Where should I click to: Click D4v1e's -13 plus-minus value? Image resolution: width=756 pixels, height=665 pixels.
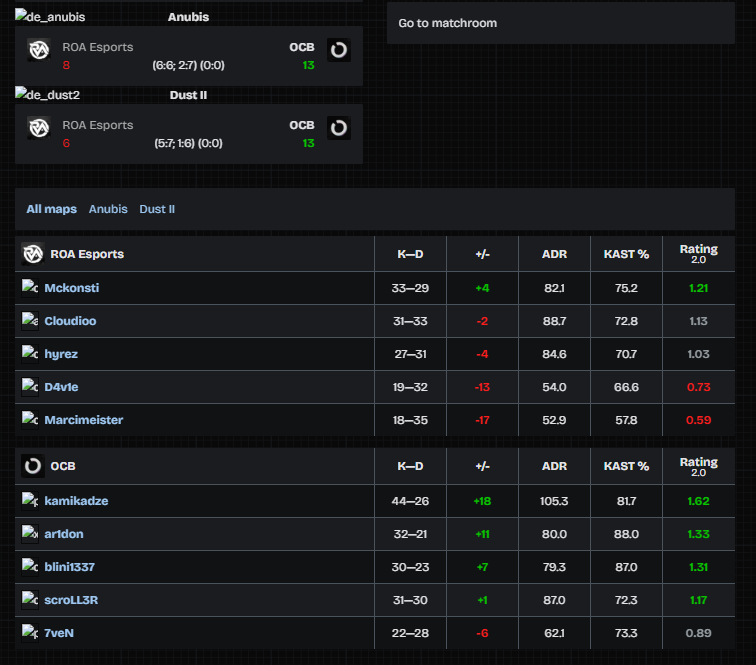coord(483,387)
